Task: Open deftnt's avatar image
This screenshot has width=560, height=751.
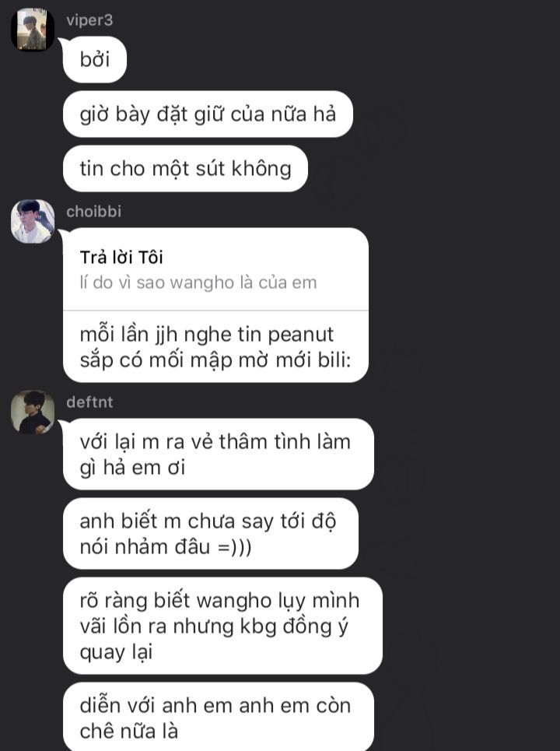Action: click(x=33, y=412)
